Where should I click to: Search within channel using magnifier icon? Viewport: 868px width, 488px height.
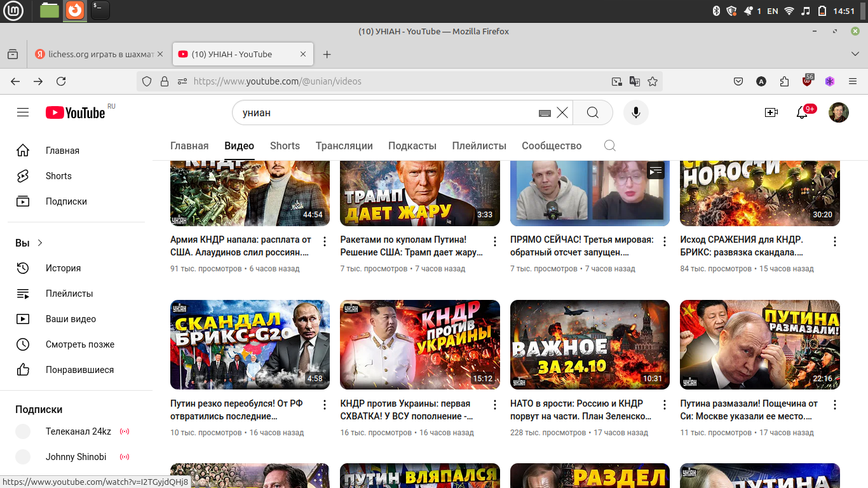[610, 146]
